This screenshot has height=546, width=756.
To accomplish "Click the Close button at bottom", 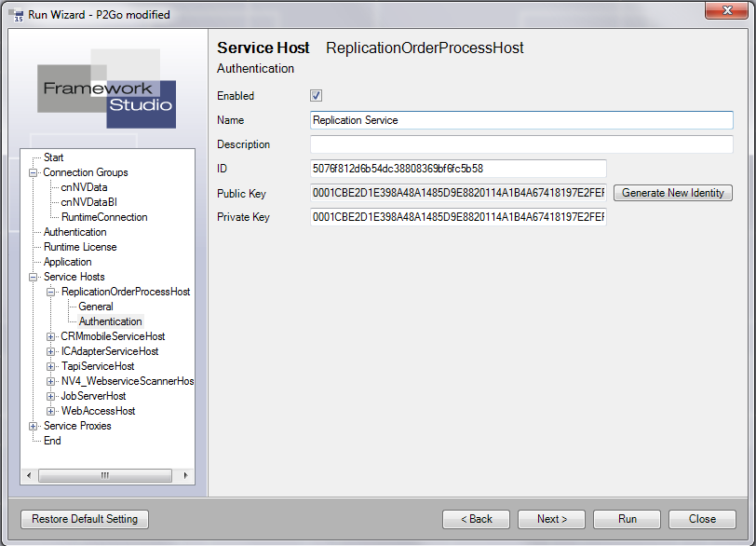I will pyautogui.click(x=702, y=519).
